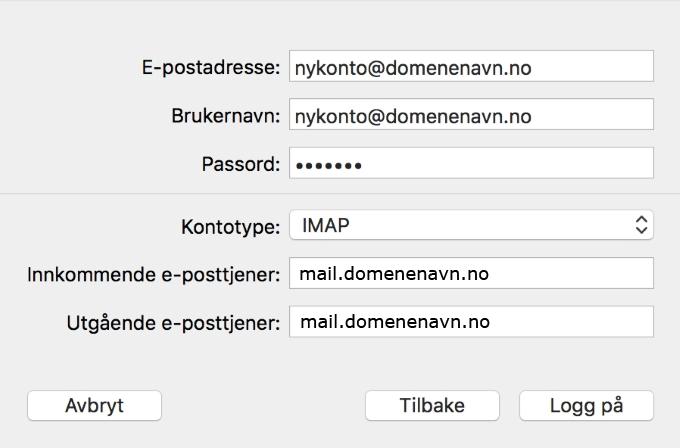
Task: Click the E-postadresse input field
Action: (x=470, y=67)
